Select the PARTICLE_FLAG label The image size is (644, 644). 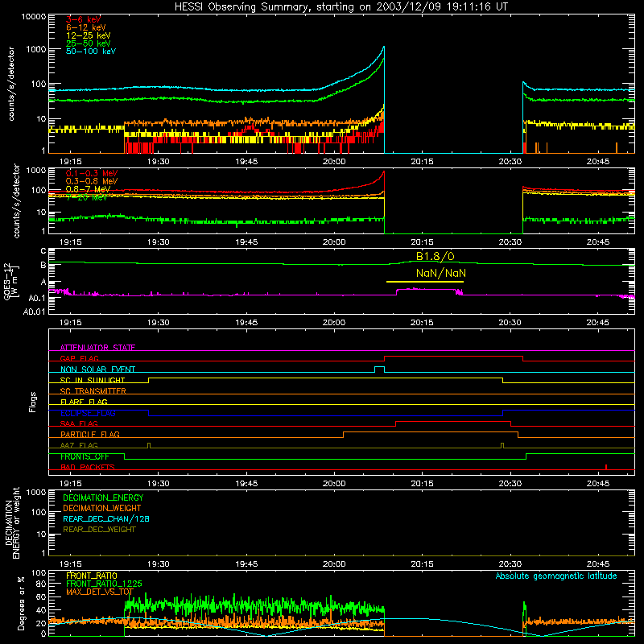(x=90, y=434)
